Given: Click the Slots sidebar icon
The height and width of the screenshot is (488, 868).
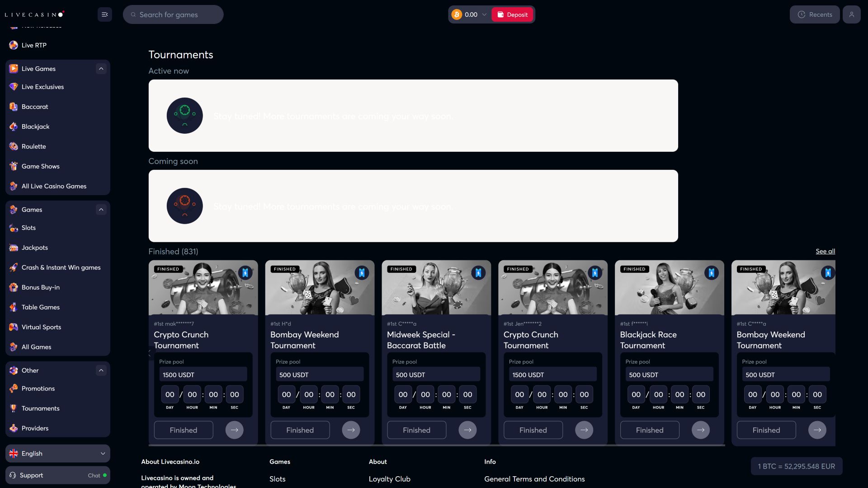Looking at the screenshot, I should pyautogui.click(x=14, y=228).
